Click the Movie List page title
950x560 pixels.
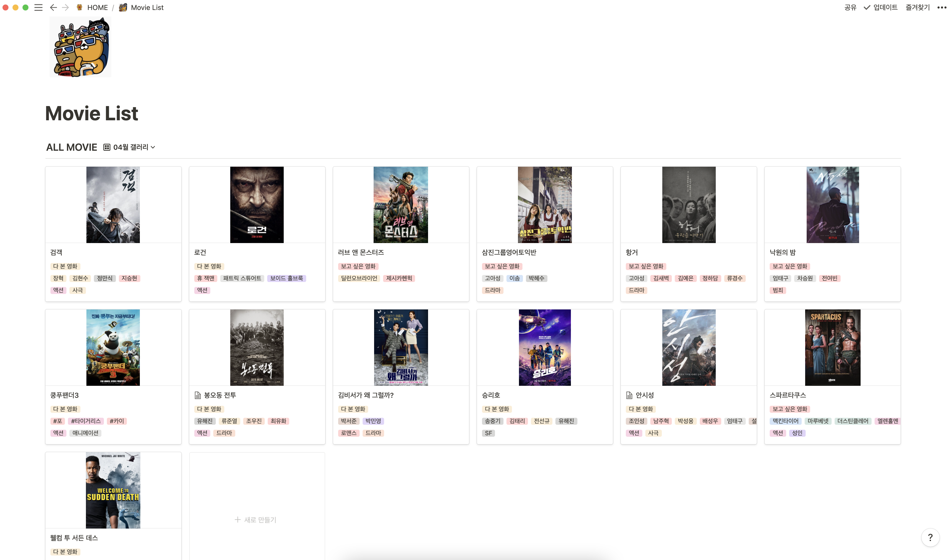(x=92, y=113)
